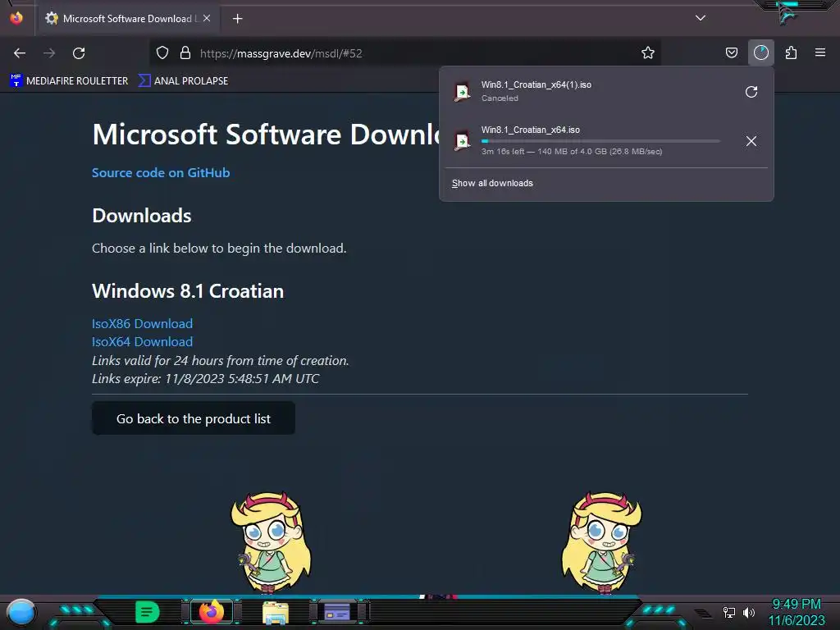Click the IsoX64 Download link
Image resolution: width=840 pixels, height=630 pixels.
pos(142,342)
